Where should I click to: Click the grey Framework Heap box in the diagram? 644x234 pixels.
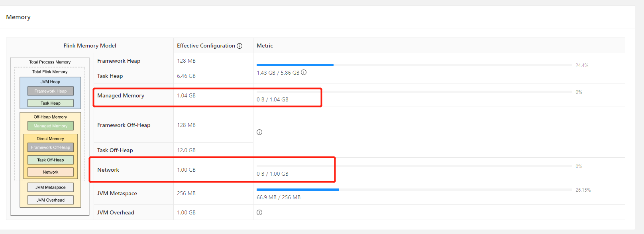click(51, 91)
